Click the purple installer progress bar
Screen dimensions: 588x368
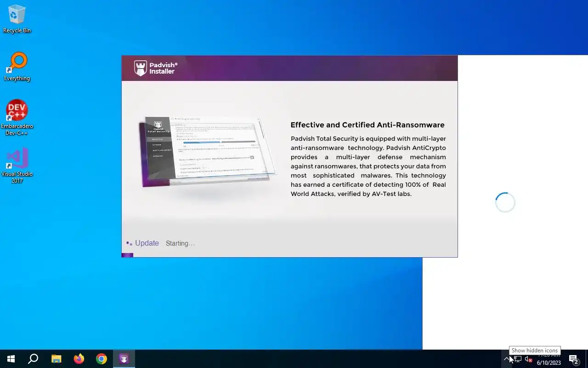[x=128, y=255]
